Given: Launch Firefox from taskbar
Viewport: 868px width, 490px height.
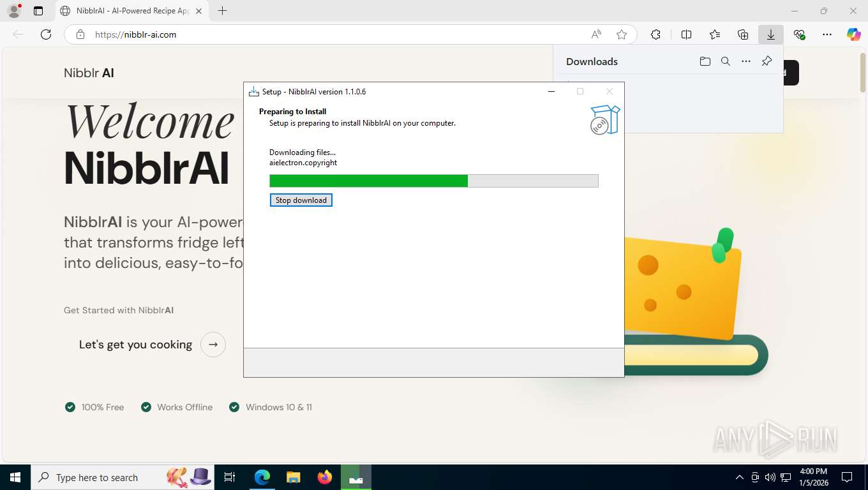Looking at the screenshot, I should (325, 477).
